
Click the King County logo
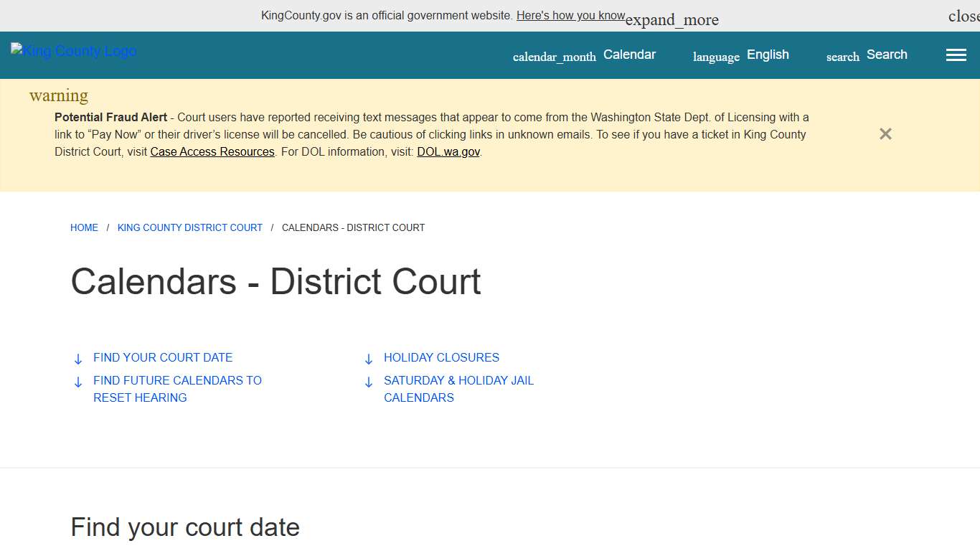tap(72, 50)
